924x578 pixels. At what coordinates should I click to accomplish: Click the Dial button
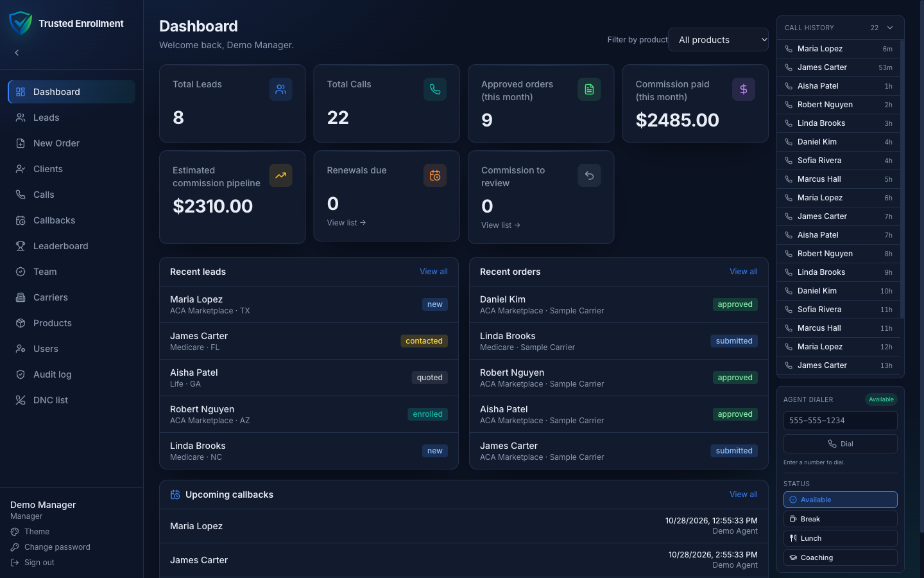(840, 444)
